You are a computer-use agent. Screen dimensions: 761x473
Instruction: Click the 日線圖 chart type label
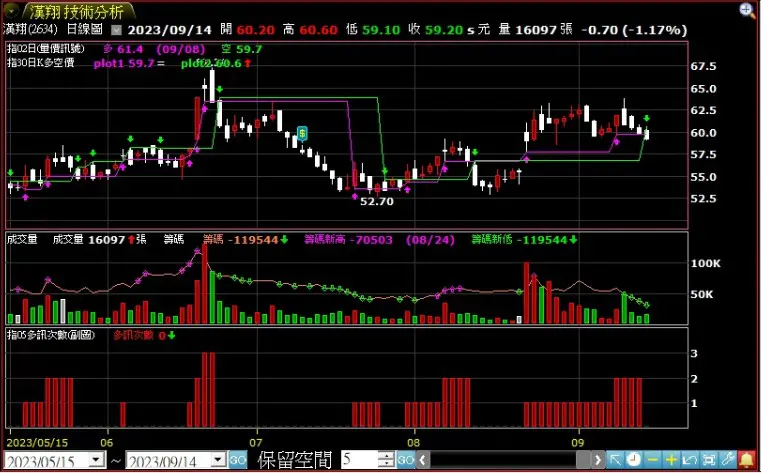tap(84, 30)
